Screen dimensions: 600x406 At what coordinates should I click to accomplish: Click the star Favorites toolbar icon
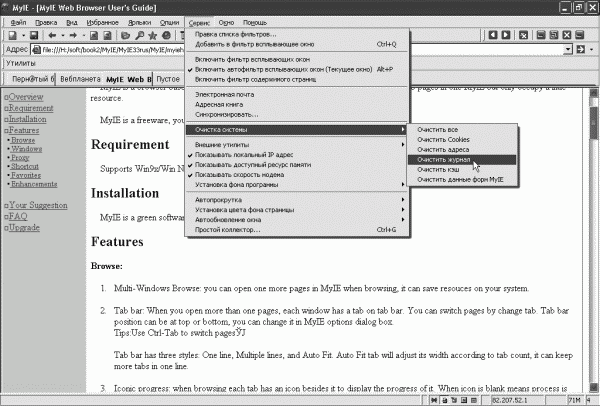[x=153, y=36]
